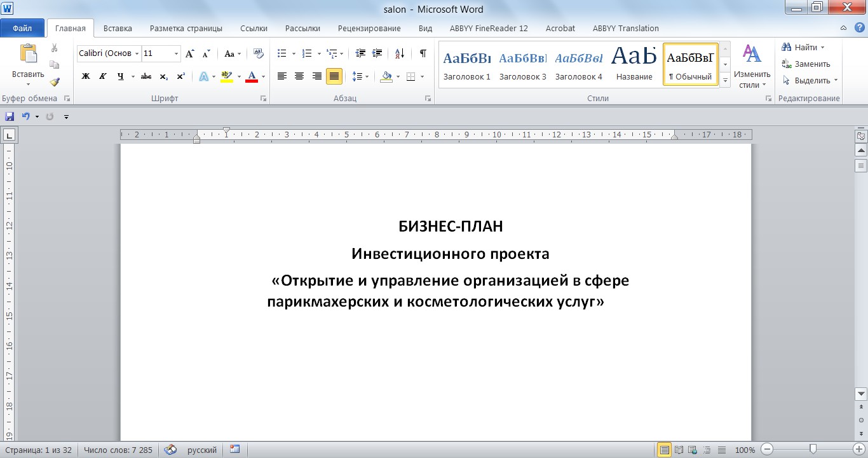Save the document from quick access toolbar
Screen dimensions: 868x458
click(10, 116)
